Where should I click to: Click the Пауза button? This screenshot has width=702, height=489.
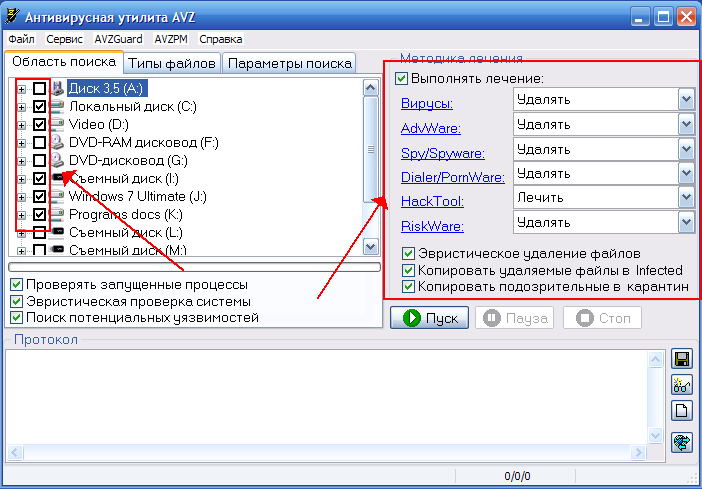(x=514, y=318)
